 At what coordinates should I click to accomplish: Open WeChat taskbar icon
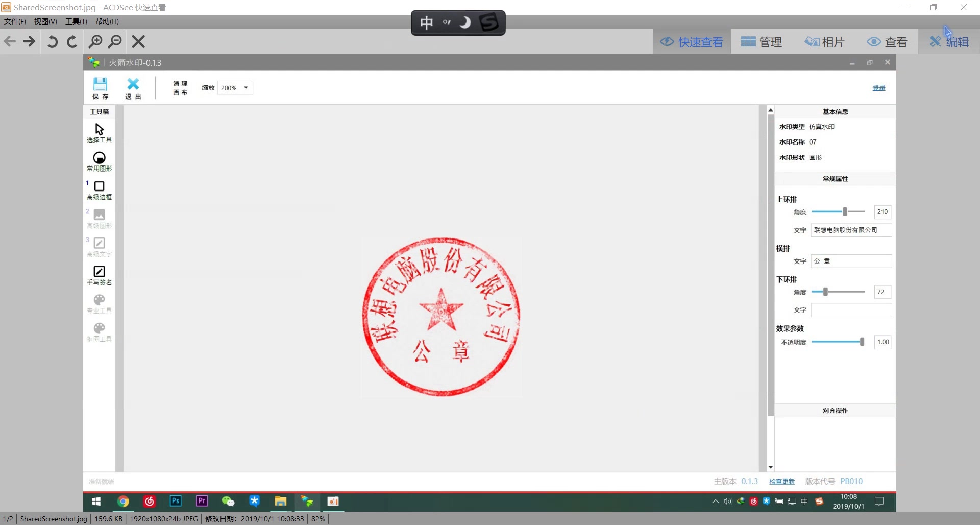tap(228, 502)
